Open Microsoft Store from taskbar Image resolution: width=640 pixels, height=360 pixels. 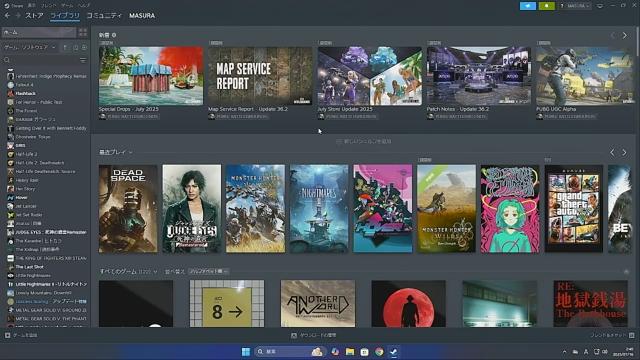click(x=364, y=351)
